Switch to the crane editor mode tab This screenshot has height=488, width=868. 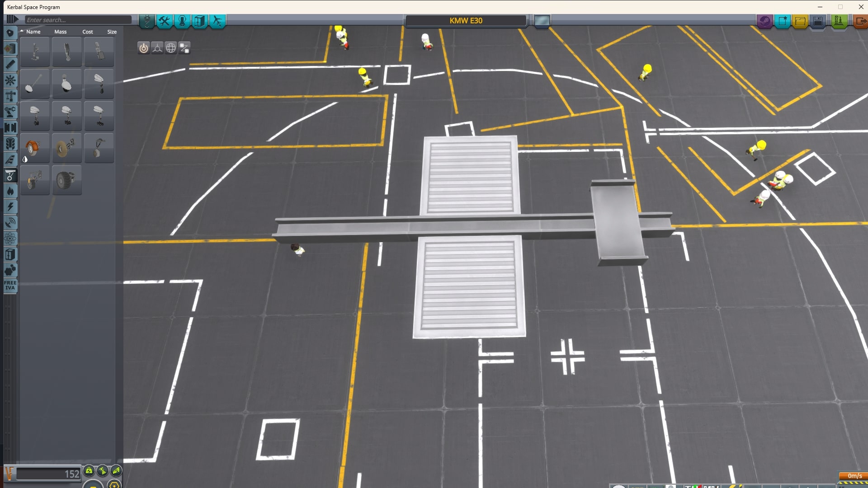click(146, 21)
